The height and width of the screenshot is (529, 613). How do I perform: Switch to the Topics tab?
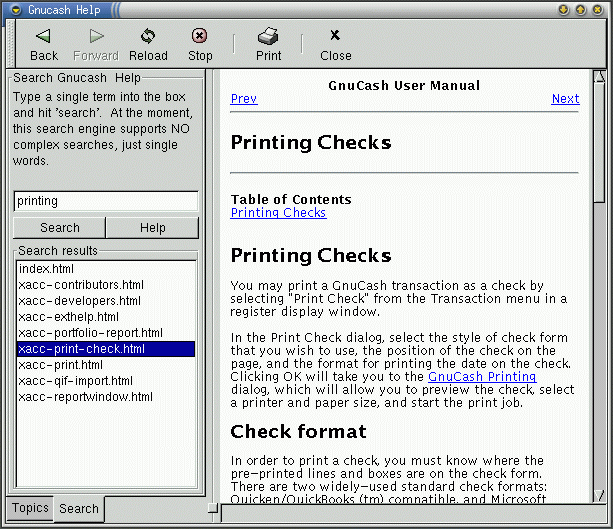[x=30, y=508]
